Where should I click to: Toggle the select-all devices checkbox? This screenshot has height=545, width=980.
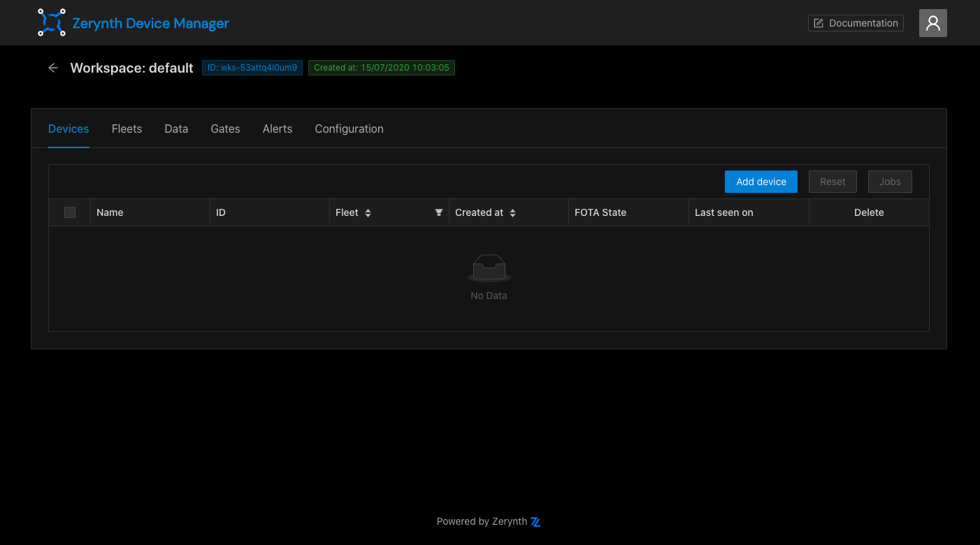click(70, 212)
